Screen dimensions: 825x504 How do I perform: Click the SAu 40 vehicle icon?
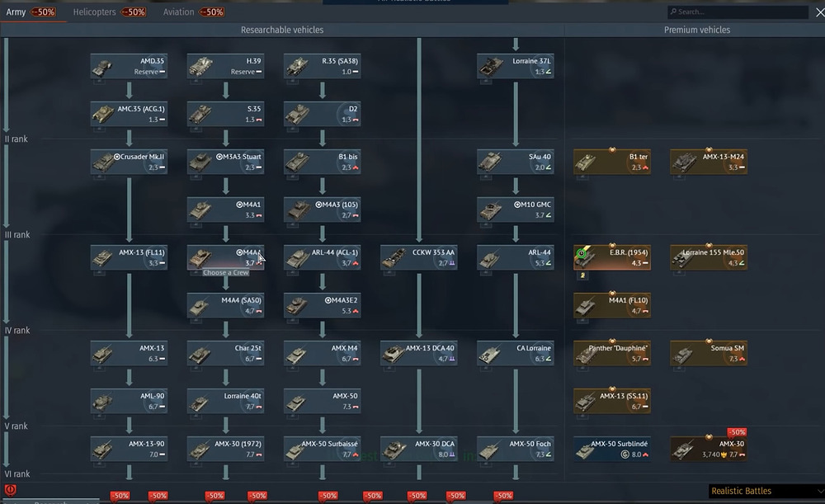click(491, 162)
